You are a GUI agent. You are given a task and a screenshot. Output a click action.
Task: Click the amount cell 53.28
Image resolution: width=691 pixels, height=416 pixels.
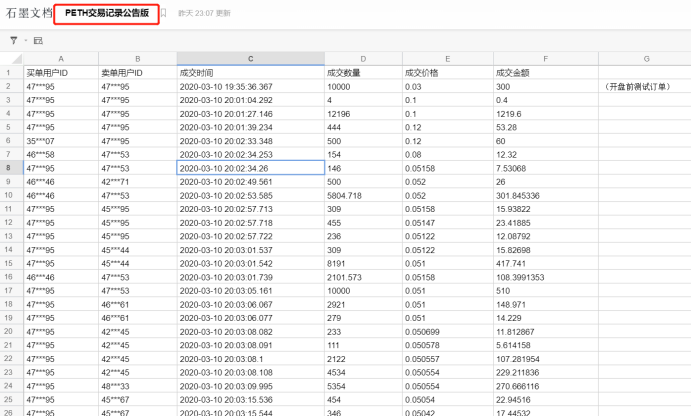point(546,127)
